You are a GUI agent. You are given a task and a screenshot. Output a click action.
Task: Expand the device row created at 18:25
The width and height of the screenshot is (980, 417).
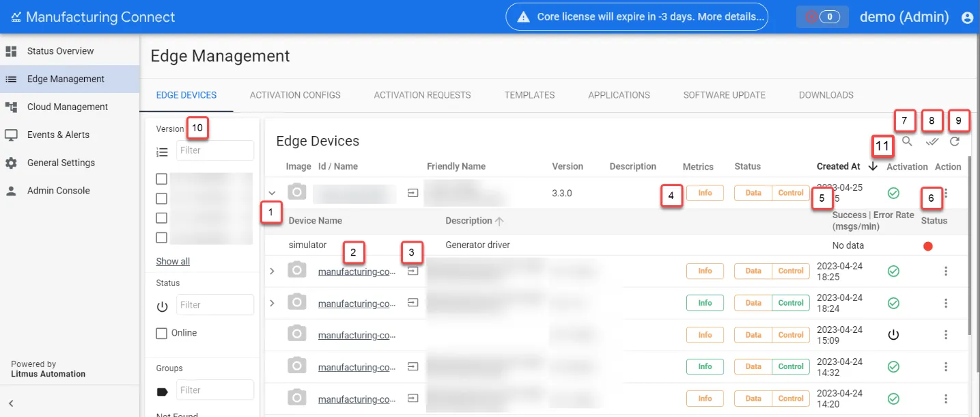tap(272, 271)
